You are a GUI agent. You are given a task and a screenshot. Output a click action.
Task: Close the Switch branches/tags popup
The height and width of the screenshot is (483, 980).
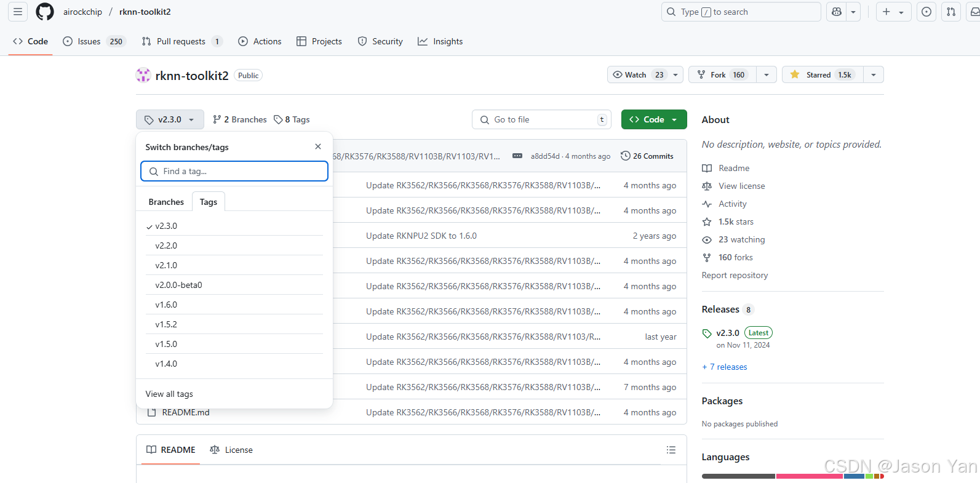tap(318, 146)
